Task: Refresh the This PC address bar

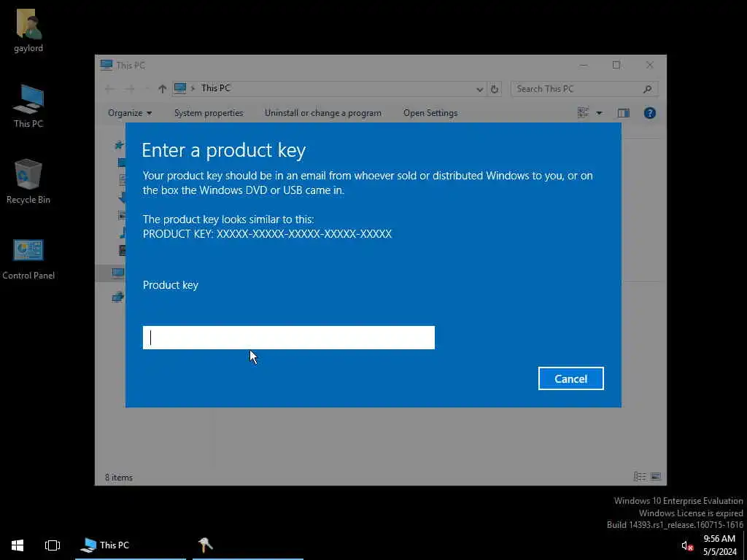Action: (495, 89)
